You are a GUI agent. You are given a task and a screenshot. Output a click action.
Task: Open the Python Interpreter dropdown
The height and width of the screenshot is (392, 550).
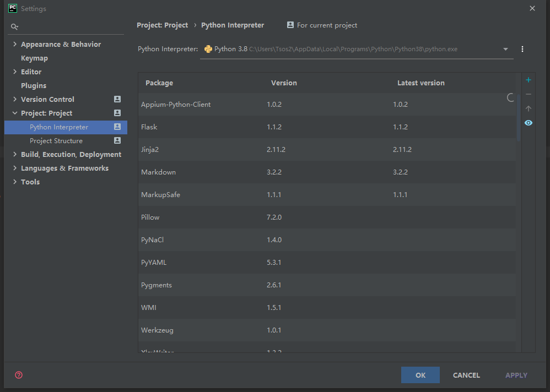[505, 49]
